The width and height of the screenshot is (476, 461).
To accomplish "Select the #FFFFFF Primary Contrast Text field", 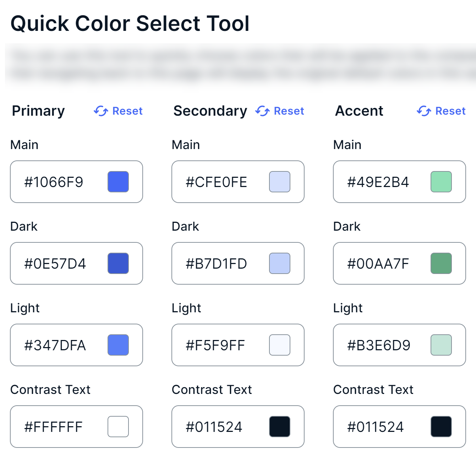I will click(53, 427).
